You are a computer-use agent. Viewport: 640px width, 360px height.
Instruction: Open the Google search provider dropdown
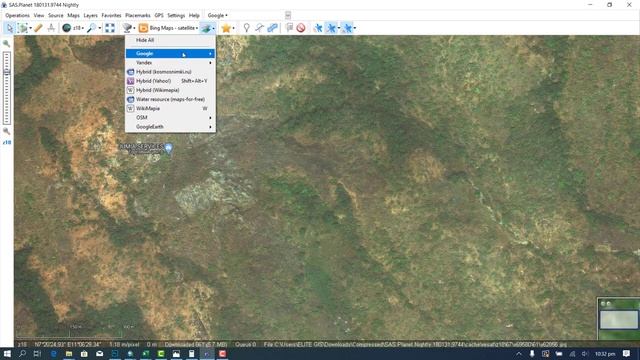click(218, 16)
